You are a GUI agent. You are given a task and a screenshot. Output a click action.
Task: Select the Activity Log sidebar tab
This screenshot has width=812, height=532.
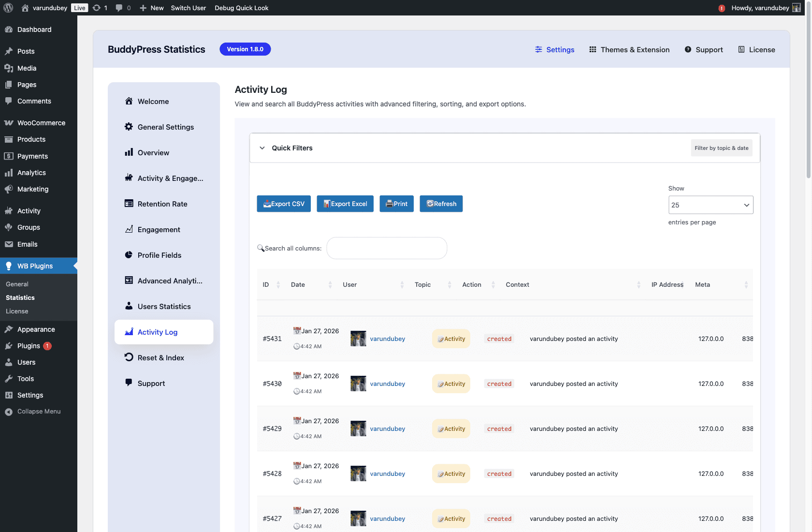click(x=164, y=332)
